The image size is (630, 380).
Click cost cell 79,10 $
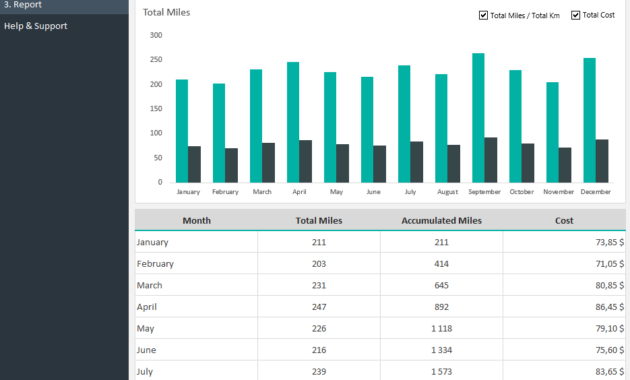564,329
